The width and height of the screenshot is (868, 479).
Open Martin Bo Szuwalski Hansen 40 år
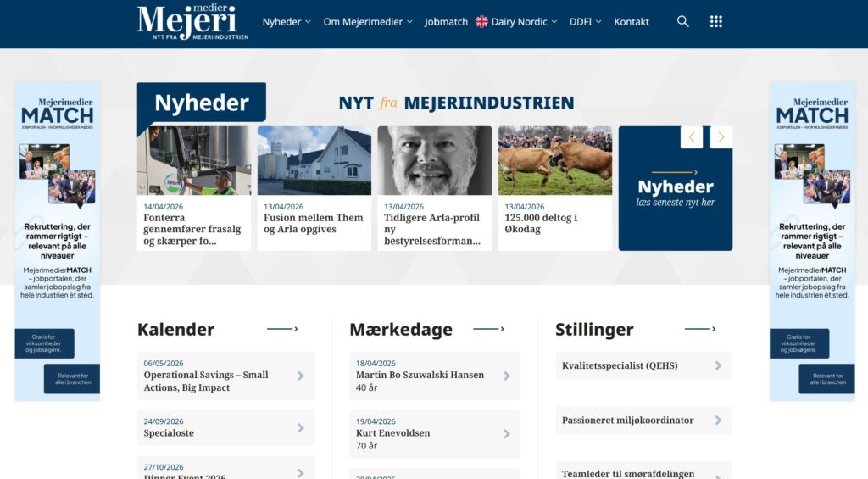[x=435, y=376]
